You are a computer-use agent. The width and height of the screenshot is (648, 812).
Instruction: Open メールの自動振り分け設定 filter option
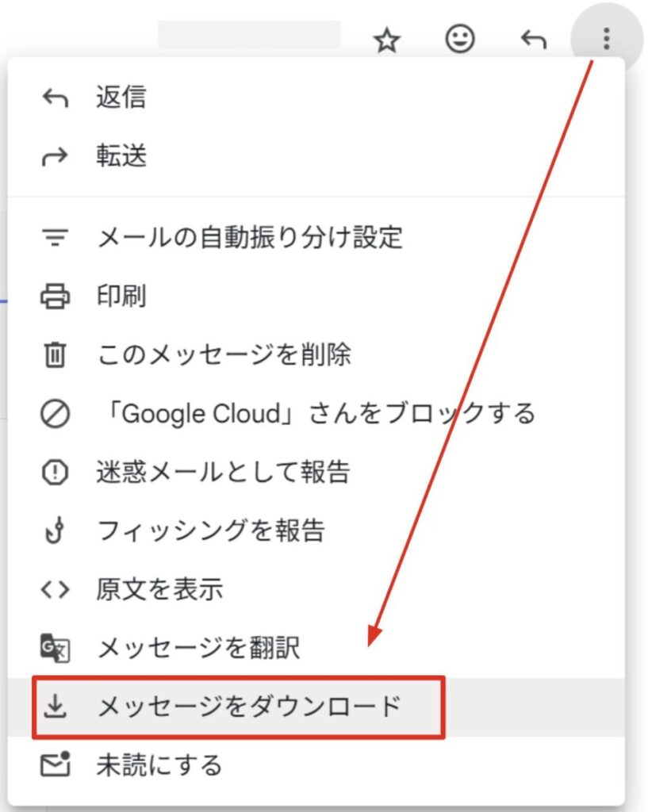pyautogui.click(x=250, y=236)
